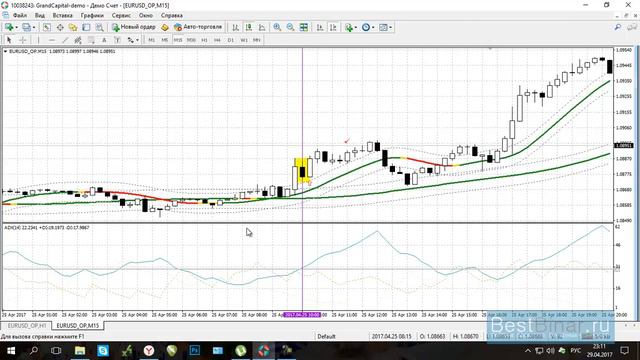Switch chart to line chart mode
The width and height of the screenshot is (640, 360).
point(262,27)
